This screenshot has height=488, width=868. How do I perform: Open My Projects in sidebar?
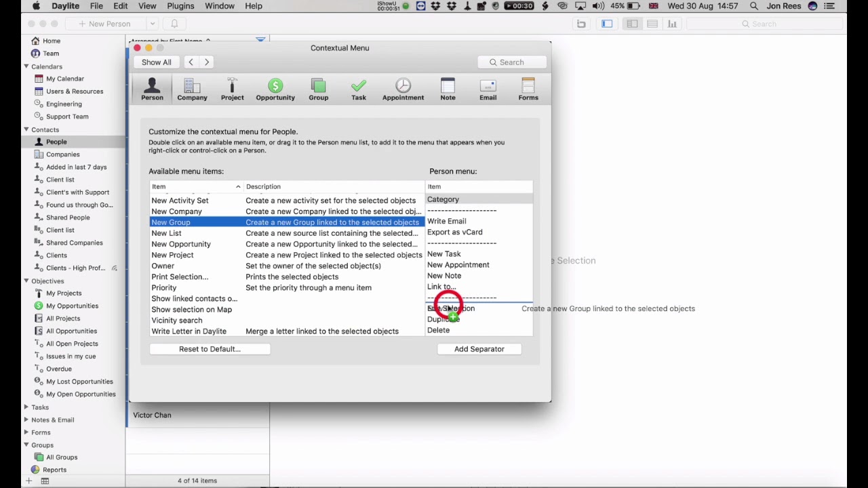point(64,293)
